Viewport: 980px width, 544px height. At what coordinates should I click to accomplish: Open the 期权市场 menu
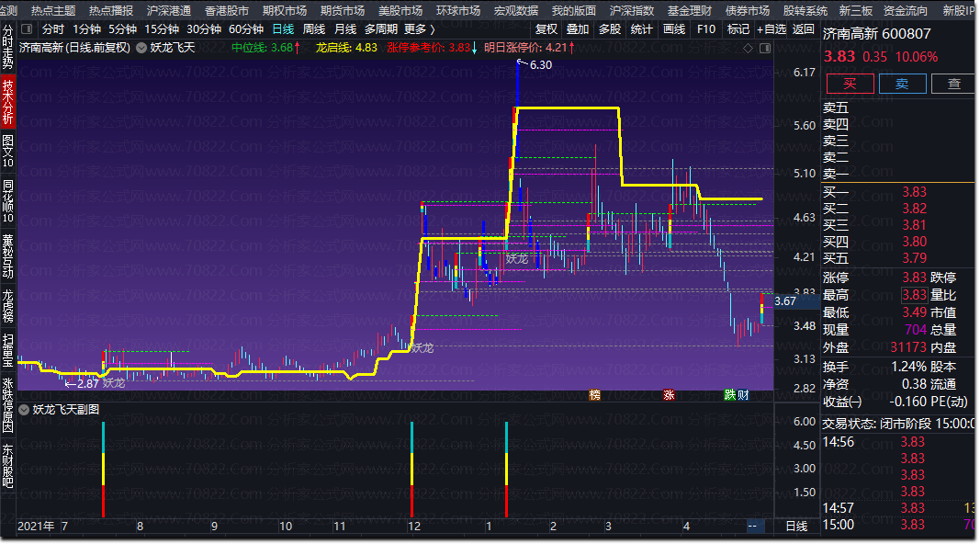point(285,11)
